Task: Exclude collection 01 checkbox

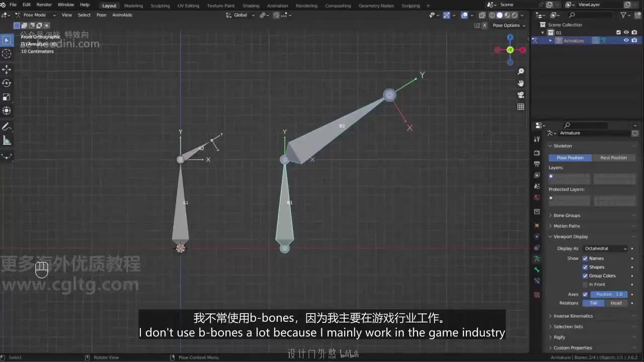Action: click(x=619, y=32)
